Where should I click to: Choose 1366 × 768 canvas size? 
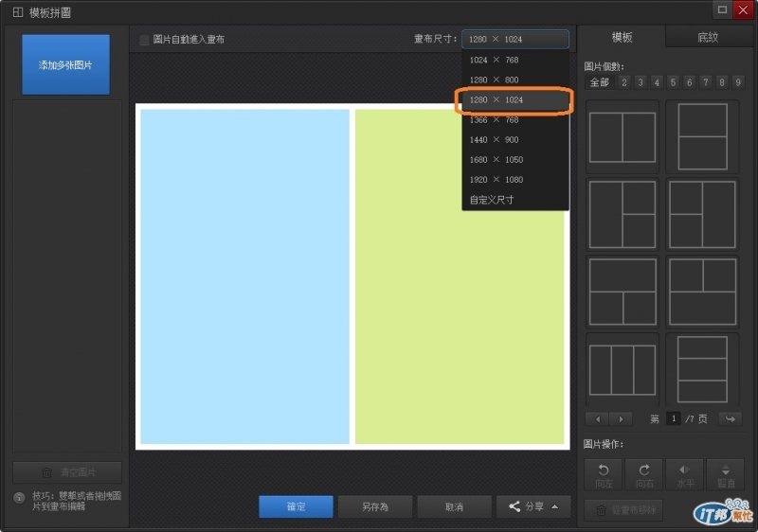point(515,119)
